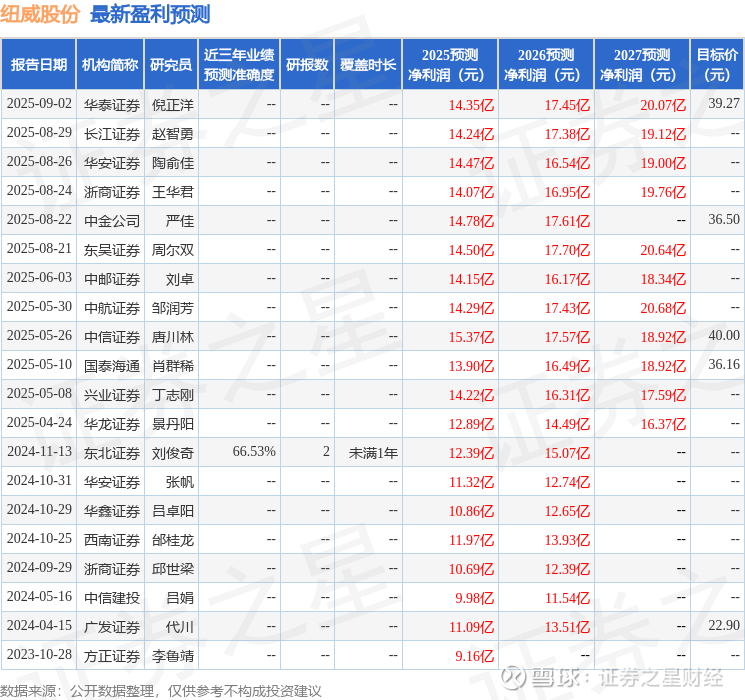Click the target price 40.00
This screenshot has width=745, height=700.
point(724,335)
